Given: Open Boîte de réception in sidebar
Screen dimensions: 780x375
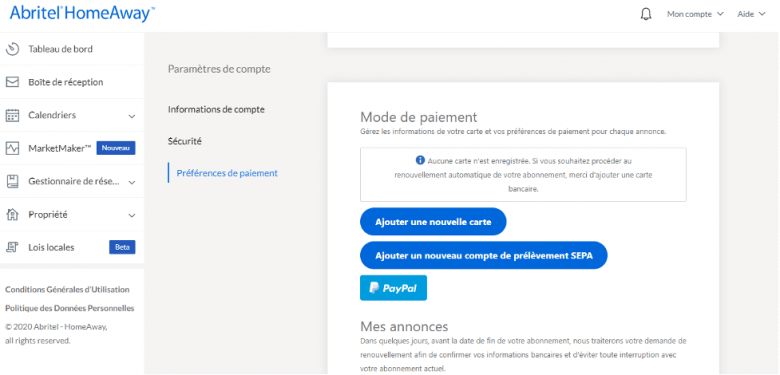Looking at the screenshot, I should point(72,82).
